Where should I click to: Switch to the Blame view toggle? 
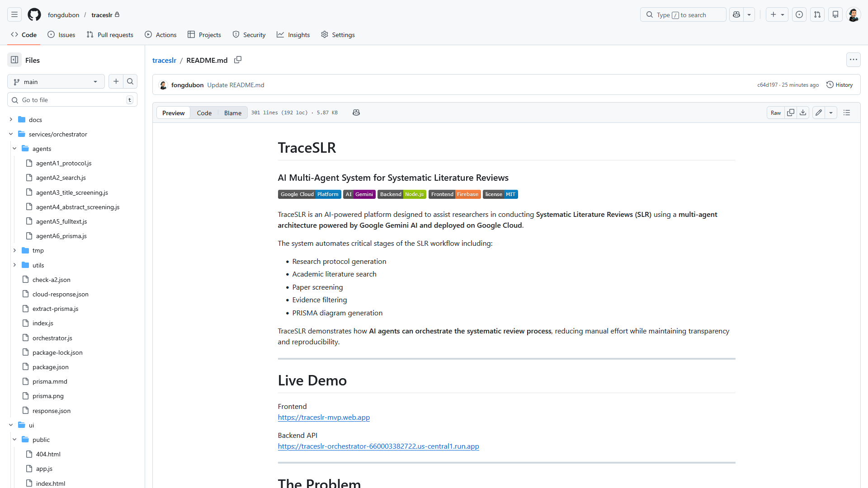[232, 113]
